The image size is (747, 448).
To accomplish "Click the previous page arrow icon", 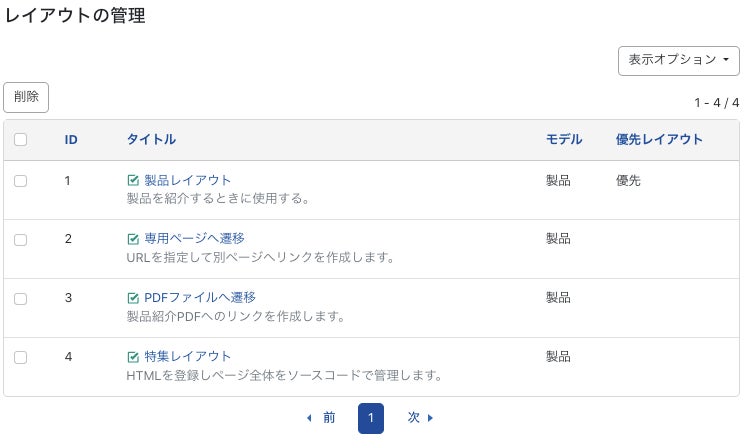I will [309, 418].
